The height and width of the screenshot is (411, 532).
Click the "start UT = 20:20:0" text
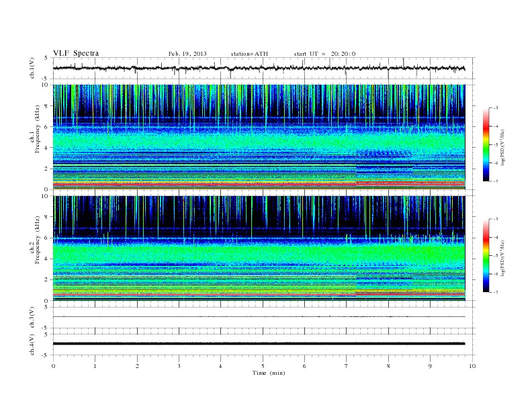pyautogui.click(x=324, y=54)
